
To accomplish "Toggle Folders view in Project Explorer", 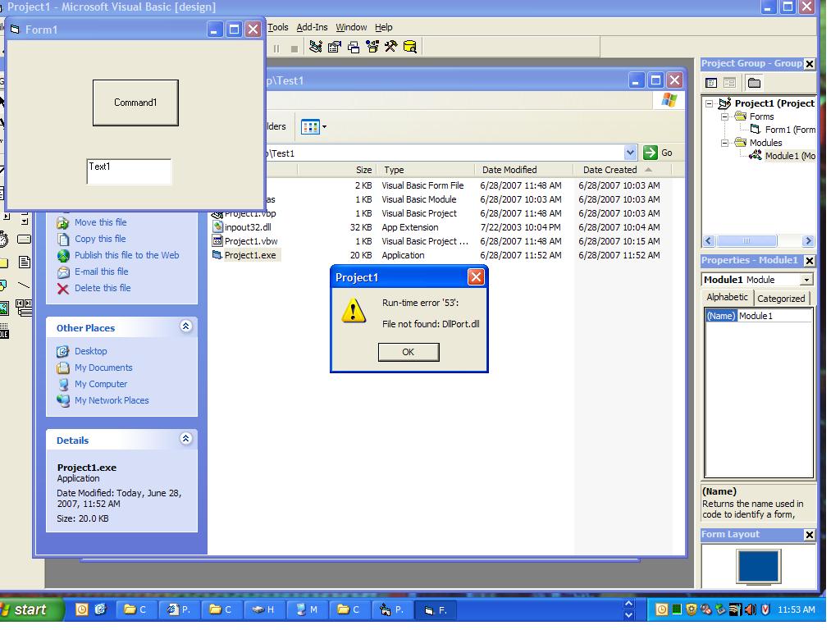I will pyautogui.click(x=755, y=83).
